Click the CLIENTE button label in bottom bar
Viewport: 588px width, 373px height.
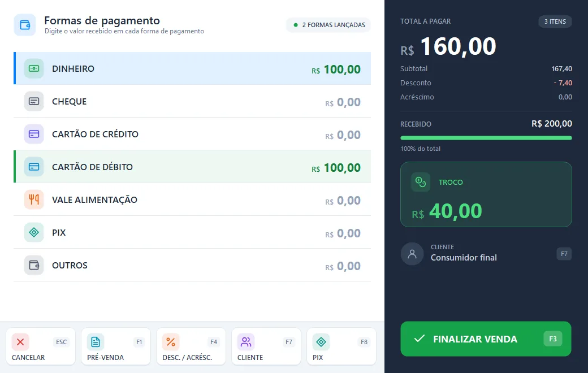pyautogui.click(x=250, y=358)
